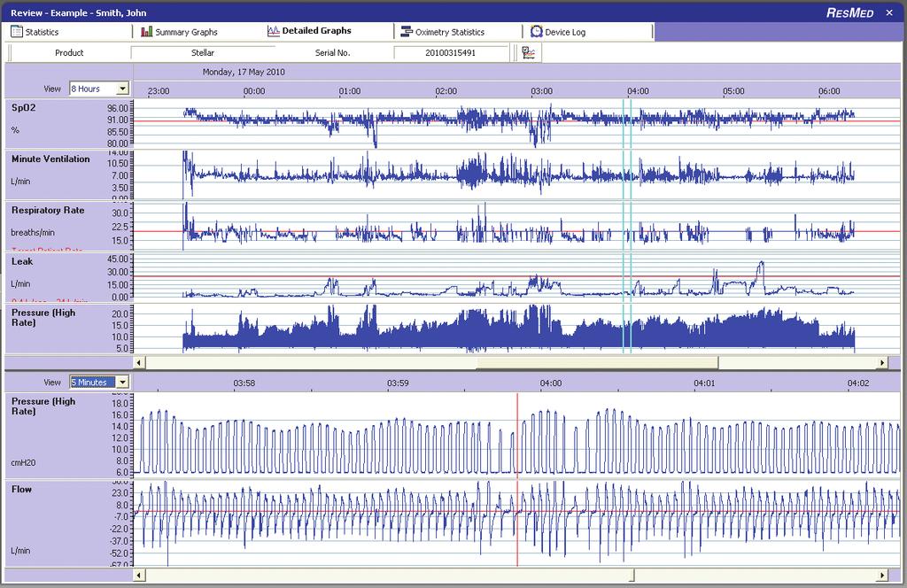Open the Device Log tab
Screen dimensions: 907x588
tap(588, 32)
